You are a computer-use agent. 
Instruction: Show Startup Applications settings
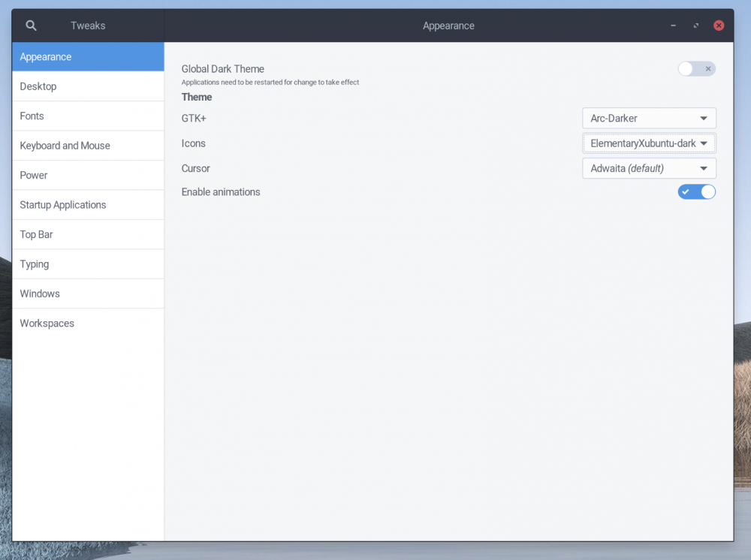[x=88, y=205]
